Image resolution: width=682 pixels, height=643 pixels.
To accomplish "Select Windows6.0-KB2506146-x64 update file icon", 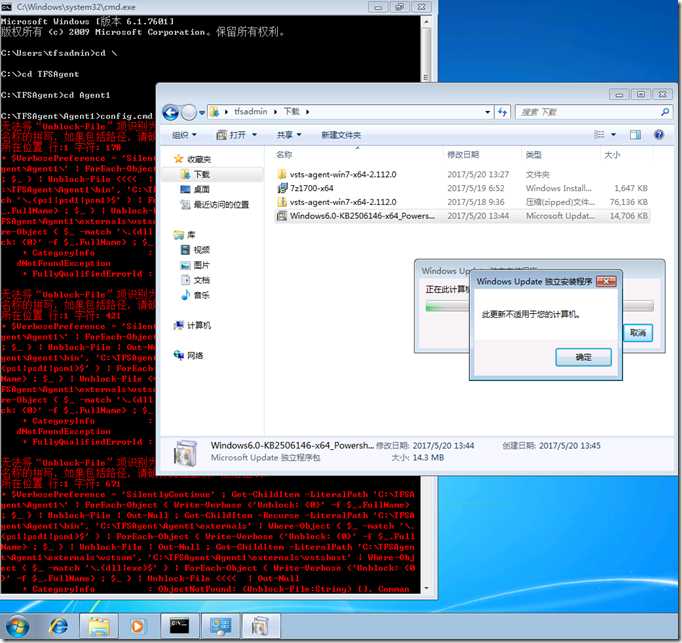I will click(282, 216).
